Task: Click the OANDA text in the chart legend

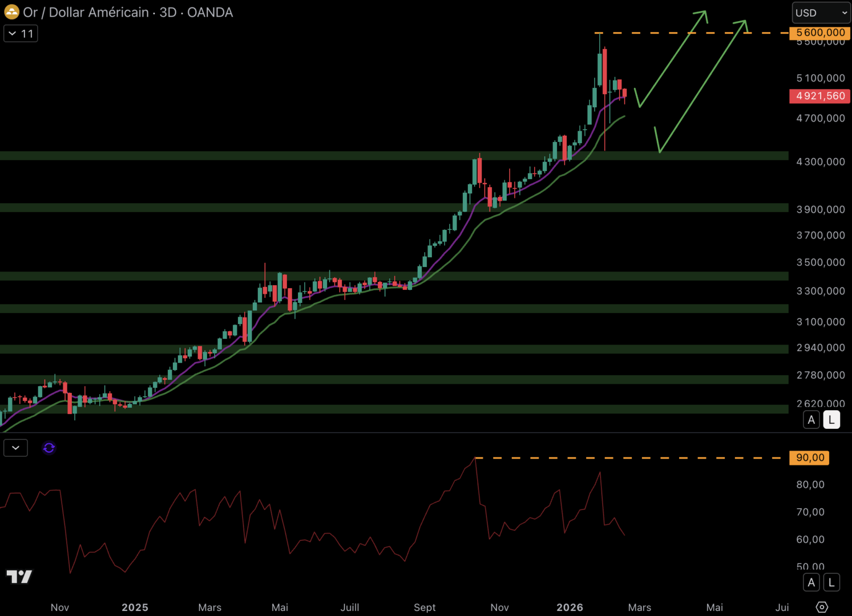Action: [x=210, y=12]
